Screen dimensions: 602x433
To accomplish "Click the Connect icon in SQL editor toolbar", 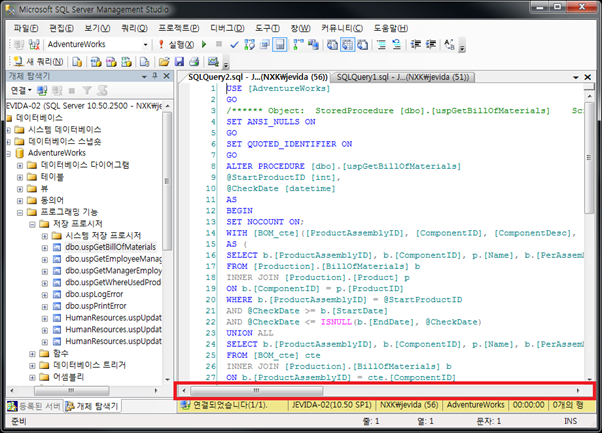I will 19,45.
